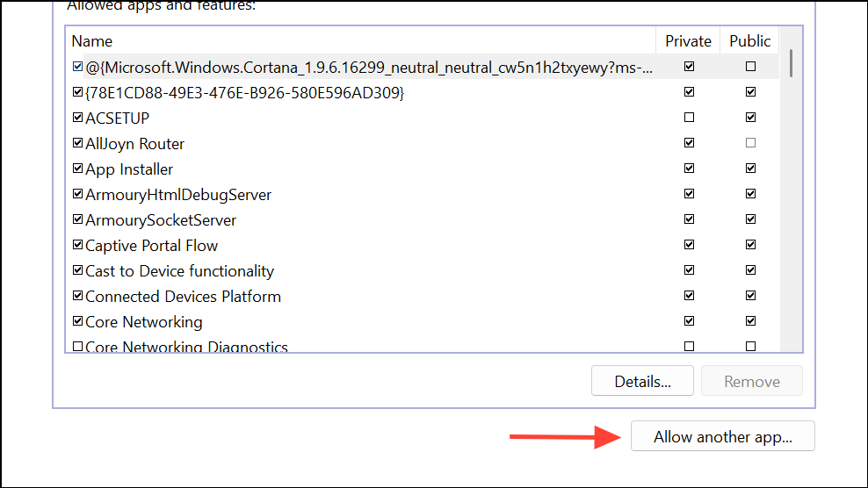The width and height of the screenshot is (868, 488).
Task: Uncheck the ArmourySocketServer app checkbox
Action: click(78, 219)
